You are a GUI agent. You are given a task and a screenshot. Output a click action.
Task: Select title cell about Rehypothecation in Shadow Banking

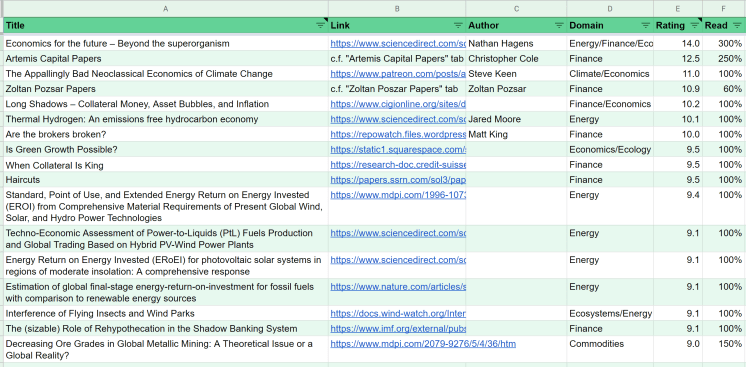(166, 328)
